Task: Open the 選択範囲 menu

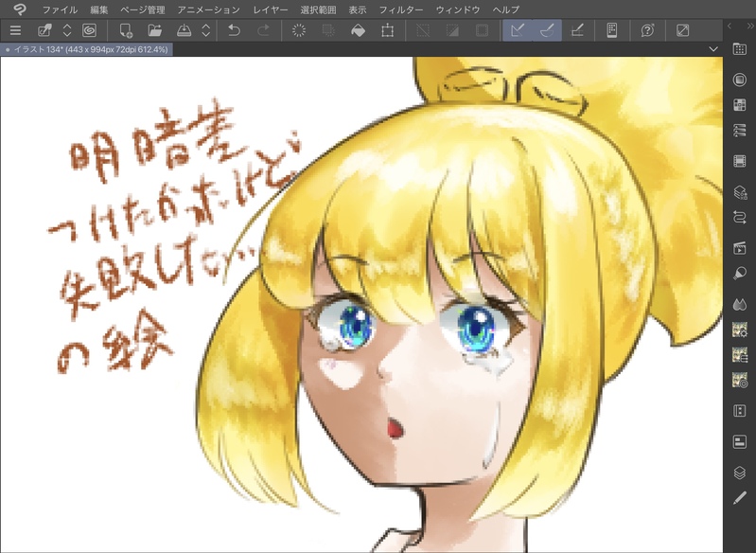Action: point(318,9)
